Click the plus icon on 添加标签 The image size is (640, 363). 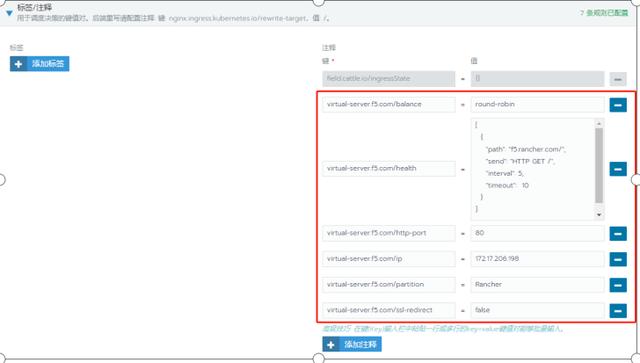point(18,64)
